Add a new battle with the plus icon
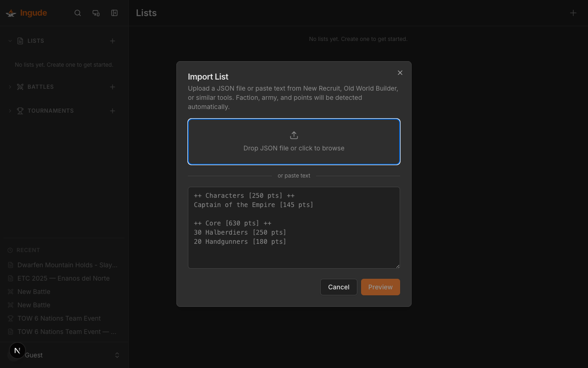The height and width of the screenshot is (368, 588). (112, 87)
